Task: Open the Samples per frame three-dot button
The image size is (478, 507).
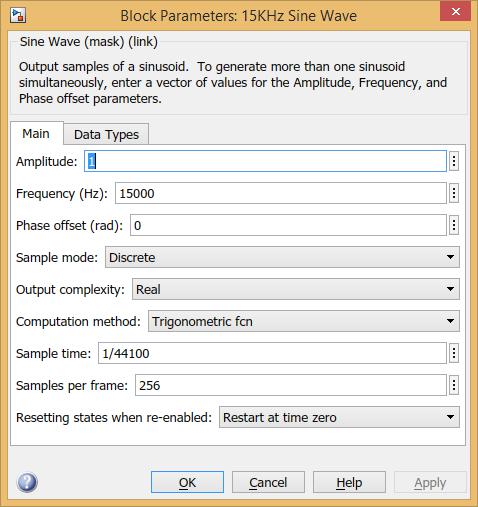Action: coord(454,385)
